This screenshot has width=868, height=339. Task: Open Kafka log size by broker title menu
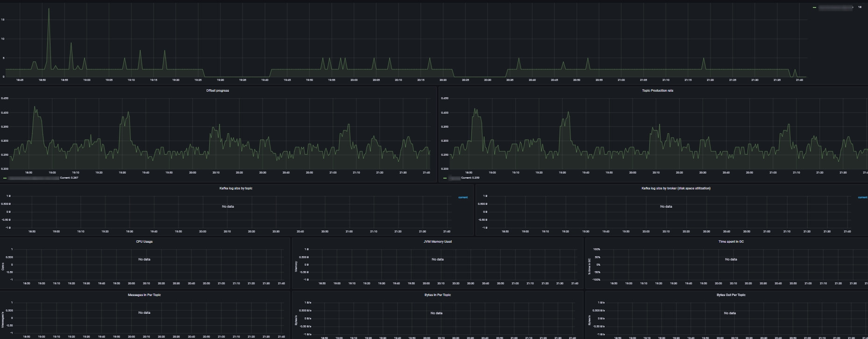[676, 188]
